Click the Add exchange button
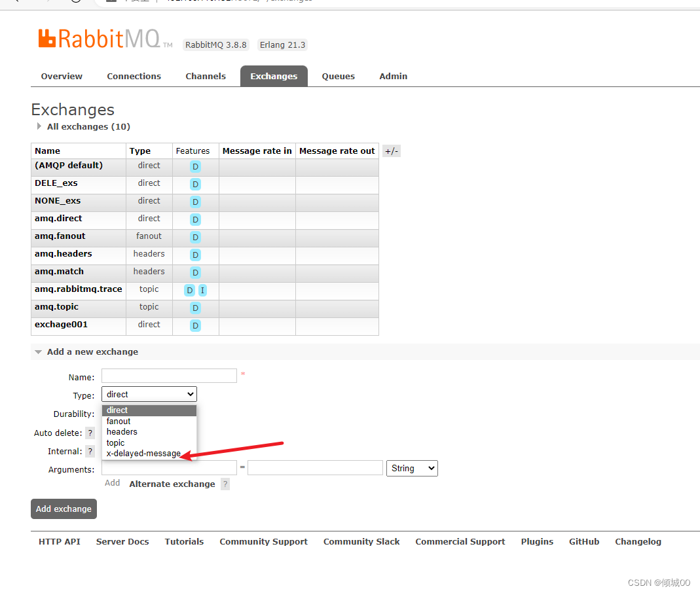This screenshot has height=593, width=700. click(64, 509)
